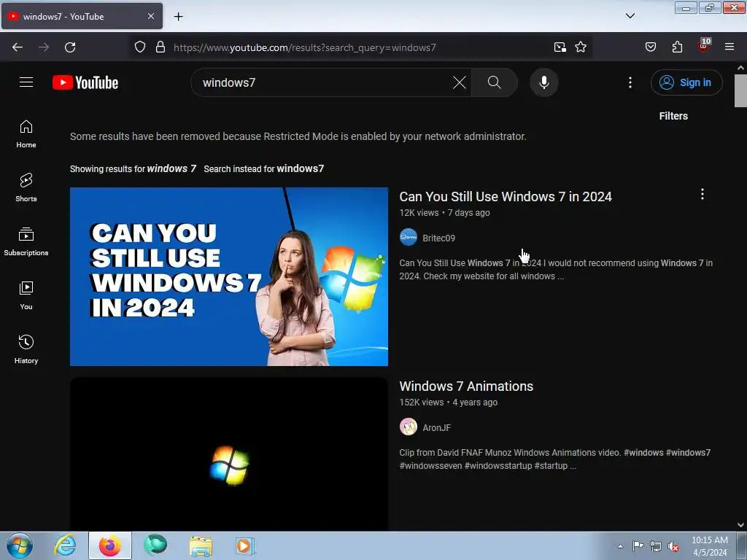Click Firefox taskbar icon

click(110, 545)
